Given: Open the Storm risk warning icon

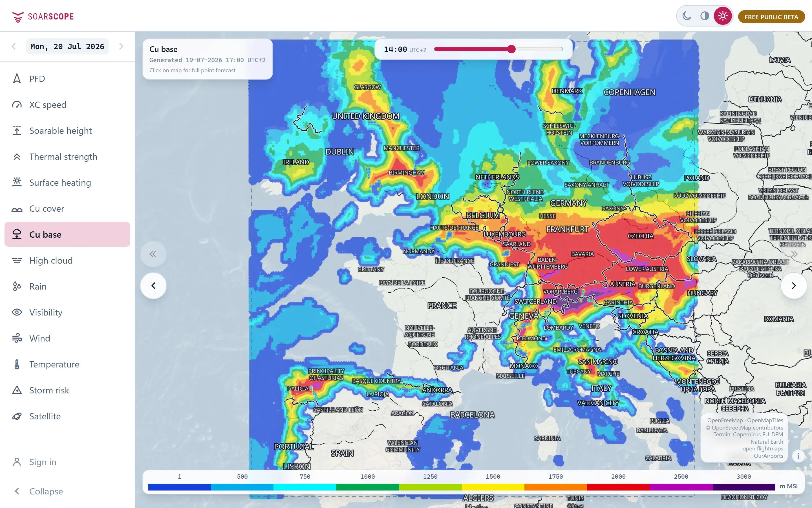Looking at the screenshot, I should [x=17, y=390].
